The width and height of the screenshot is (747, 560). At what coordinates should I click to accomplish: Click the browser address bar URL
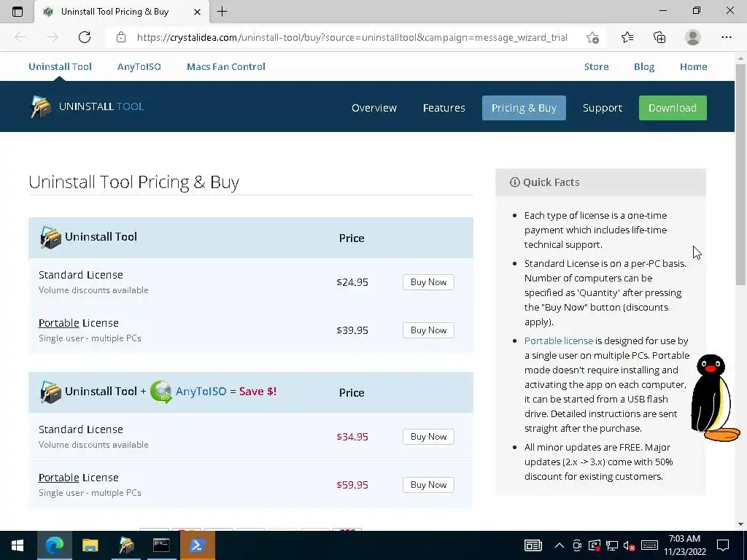[x=352, y=37]
